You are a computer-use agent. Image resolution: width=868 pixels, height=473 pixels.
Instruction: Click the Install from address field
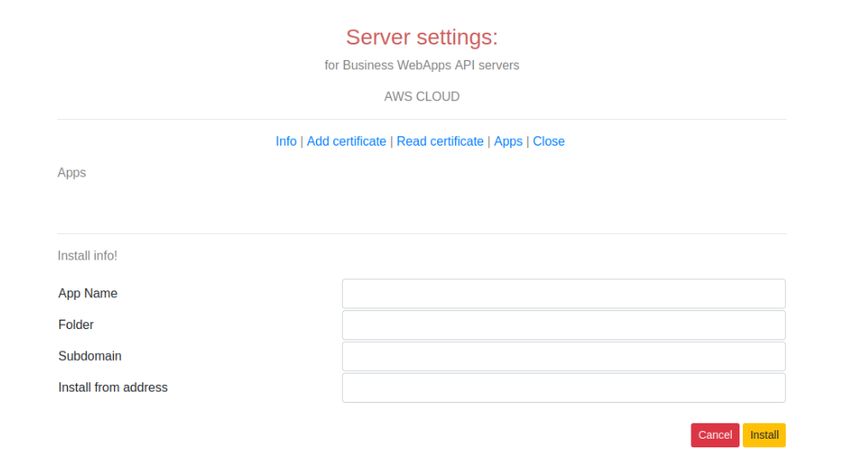[564, 387]
